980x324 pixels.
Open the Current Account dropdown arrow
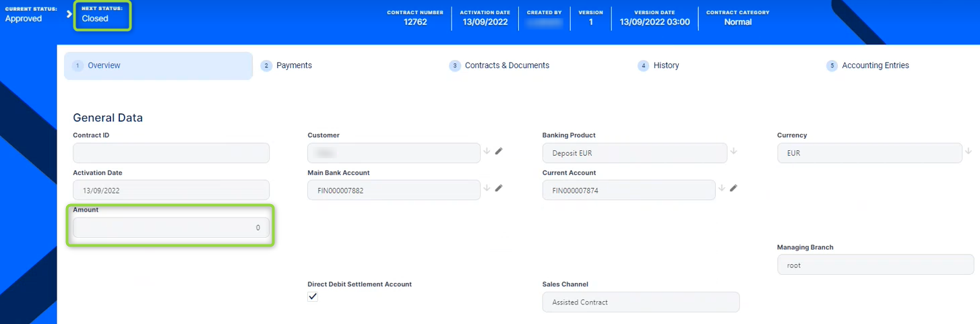pyautogui.click(x=722, y=189)
